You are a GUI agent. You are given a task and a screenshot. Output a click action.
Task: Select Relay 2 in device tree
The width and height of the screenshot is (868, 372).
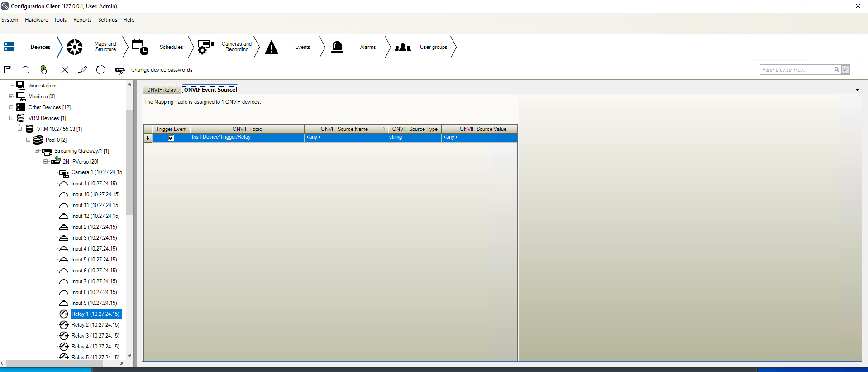pos(95,325)
